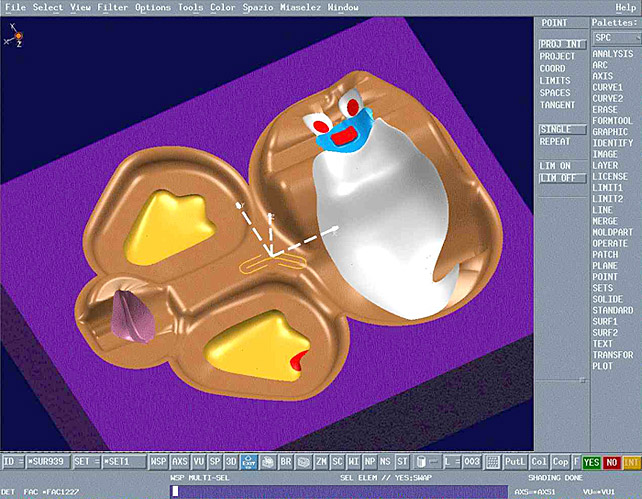642x499 pixels.
Task: Click the WSP workspace toolbar button
Action: pos(158,462)
